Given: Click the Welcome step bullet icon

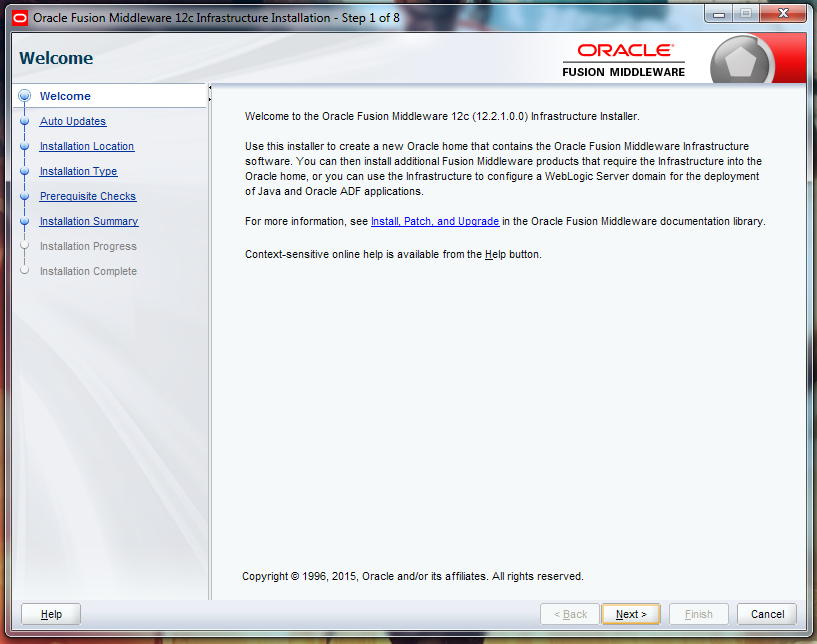Looking at the screenshot, I should [x=24, y=96].
